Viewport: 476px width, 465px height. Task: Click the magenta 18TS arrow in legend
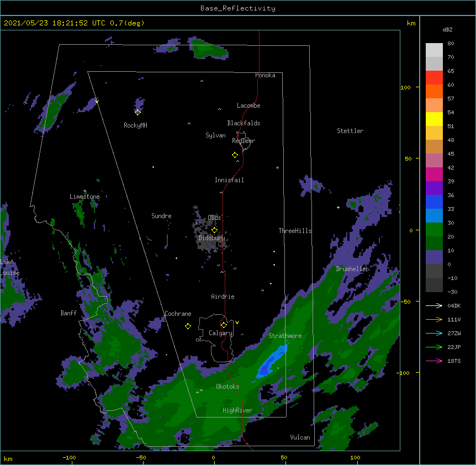(434, 361)
